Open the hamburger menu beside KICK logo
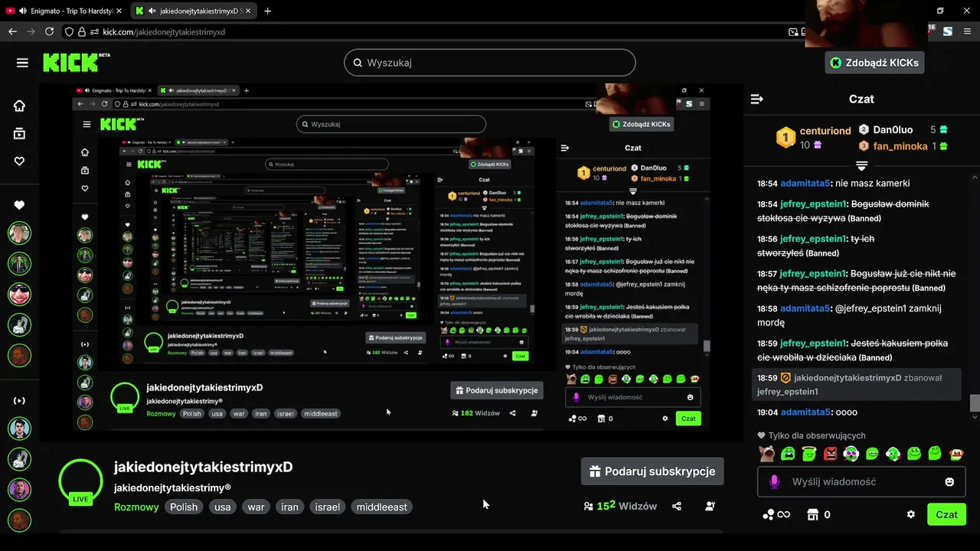Image resolution: width=980 pixels, height=551 pixels. [x=22, y=63]
